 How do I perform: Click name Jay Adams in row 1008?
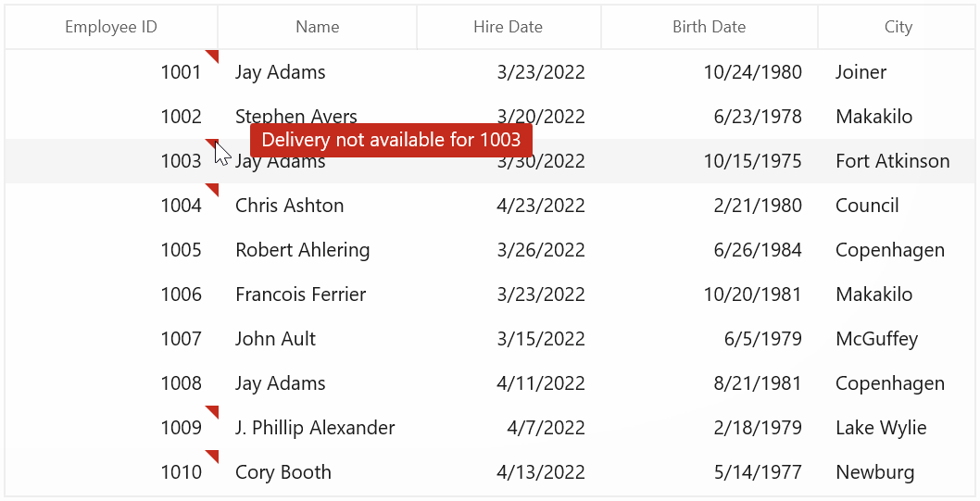point(280,383)
